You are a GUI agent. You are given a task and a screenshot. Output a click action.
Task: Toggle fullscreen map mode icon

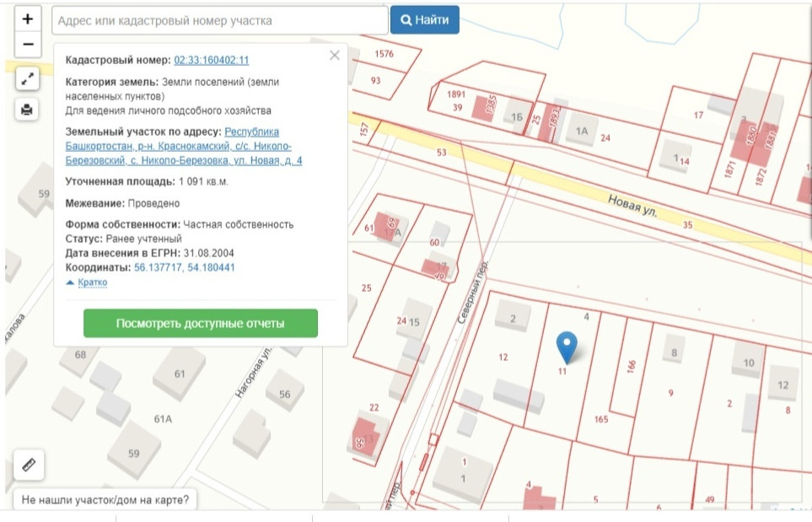coord(27,78)
